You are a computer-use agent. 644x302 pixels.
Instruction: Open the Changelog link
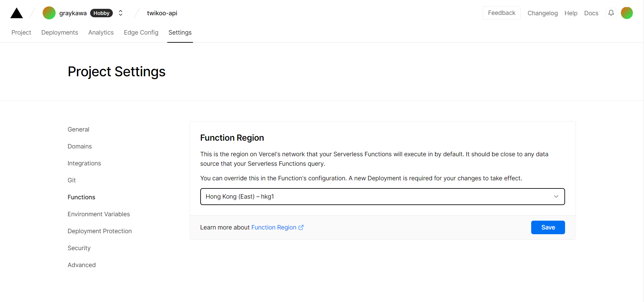[x=542, y=13]
